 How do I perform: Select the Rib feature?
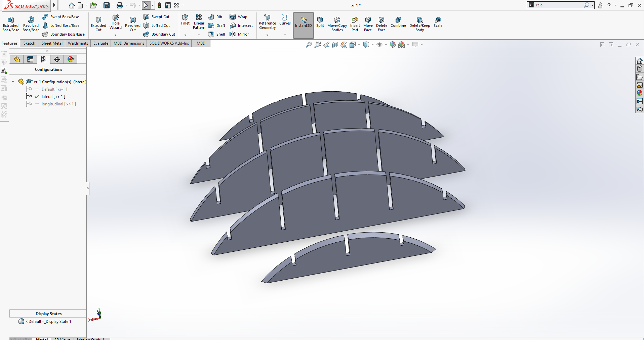[x=215, y=17]
